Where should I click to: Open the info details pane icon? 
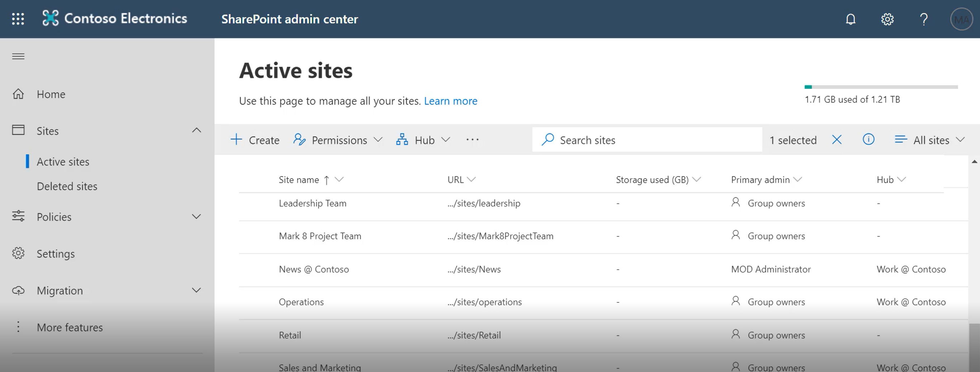868,139
